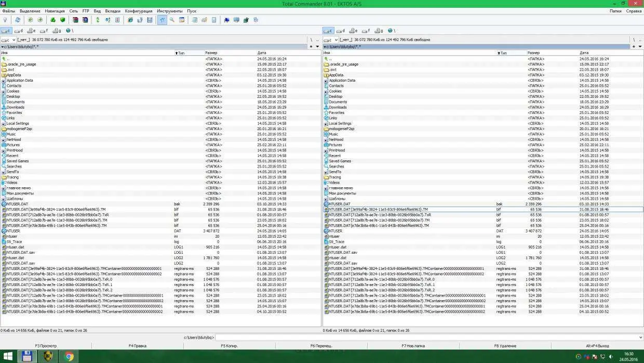The image size is (644, 363).
Task: Click the refresh arrows icon in the toolbar
Action: tap(17, 20)
